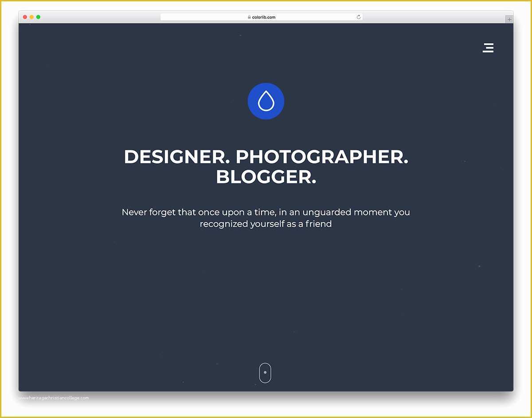Click the word "BLOGGER." in the heading
Image resolution: width=532 pixels, height=418 pixels.
click(x=266, y=177)
